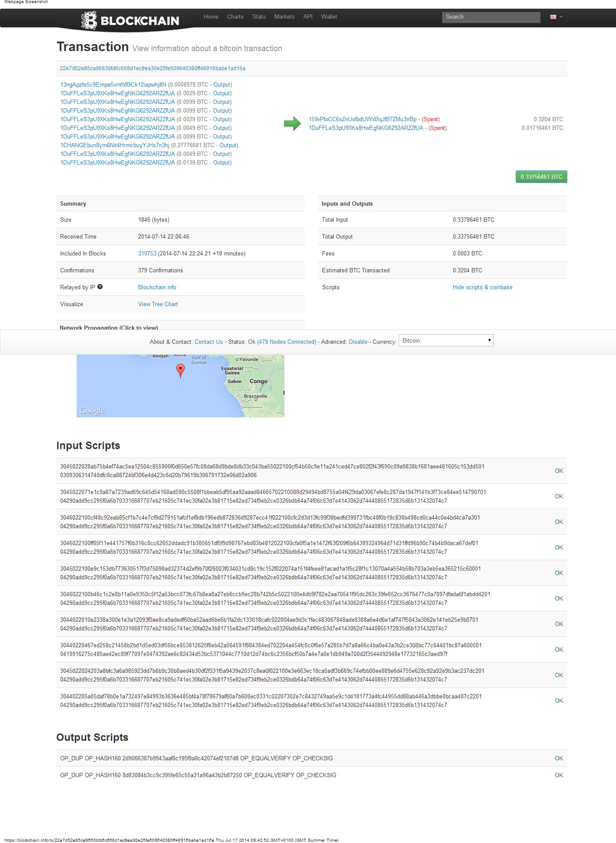
Task: Click the help icon beside Relayed by IP
Action: click(100, 287)
